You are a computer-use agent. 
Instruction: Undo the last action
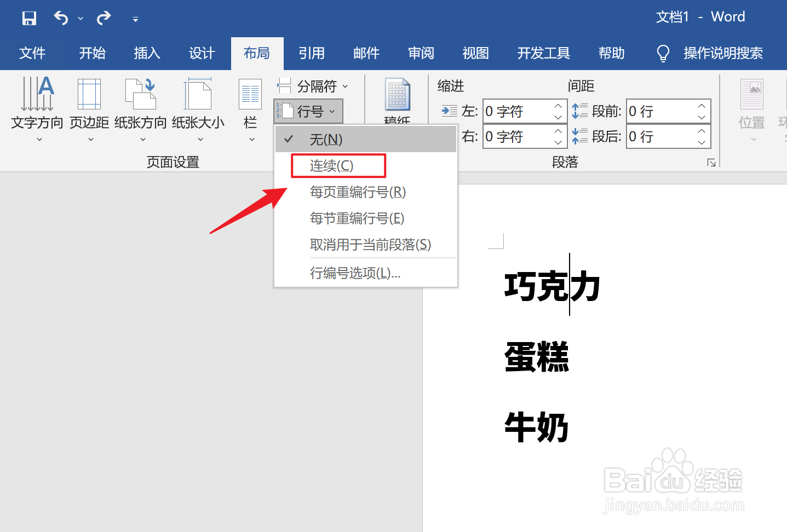pyautogui.click(x=60, y=18)
